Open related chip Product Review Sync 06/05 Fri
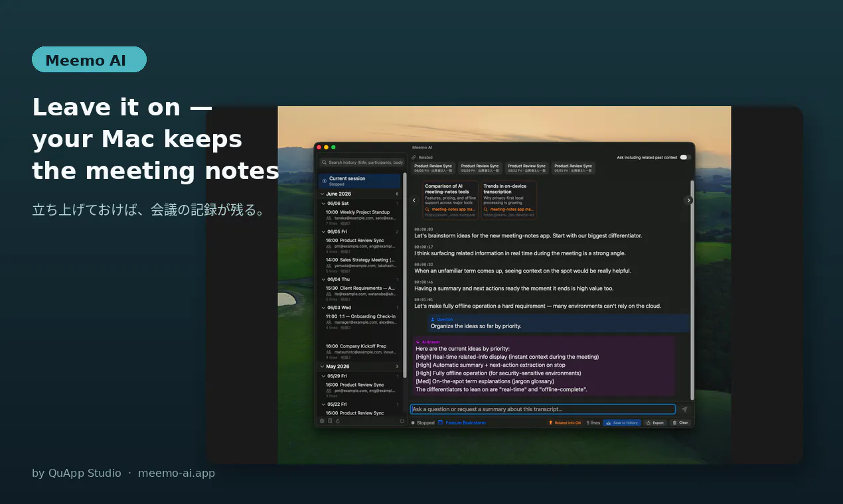 433,168
